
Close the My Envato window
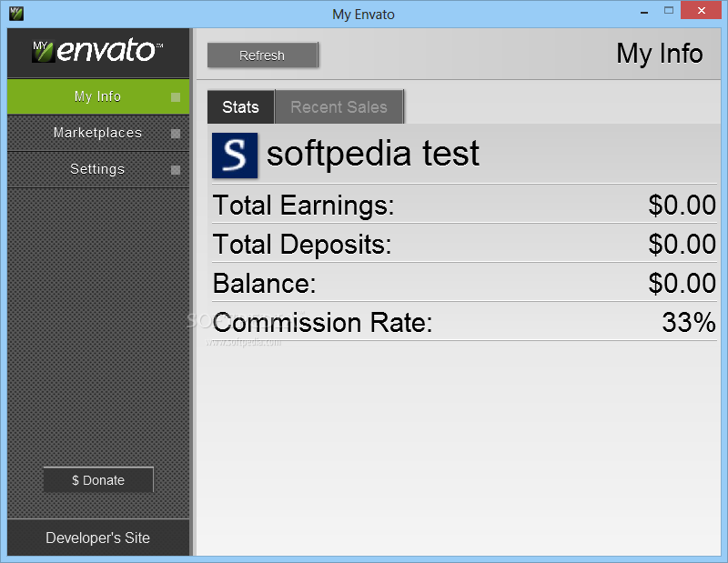701,10
